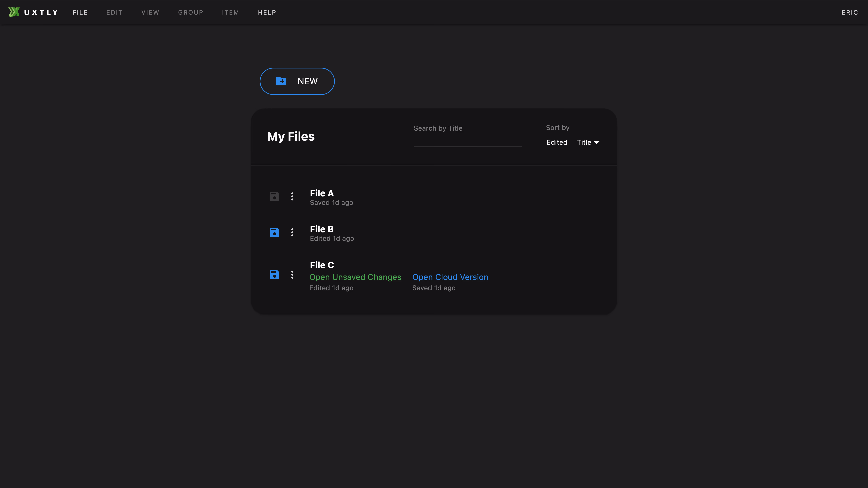Open the three-dot menu for File B

292,232
